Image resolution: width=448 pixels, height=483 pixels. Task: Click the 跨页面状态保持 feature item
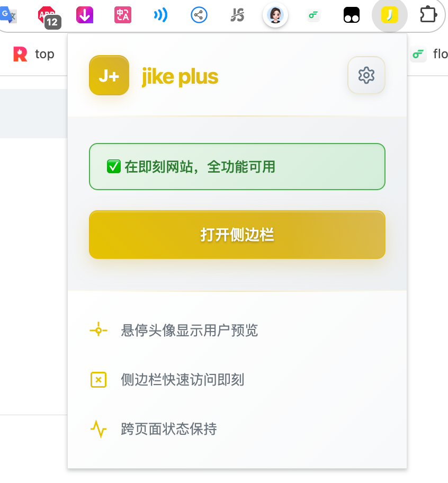click(169, 428)
